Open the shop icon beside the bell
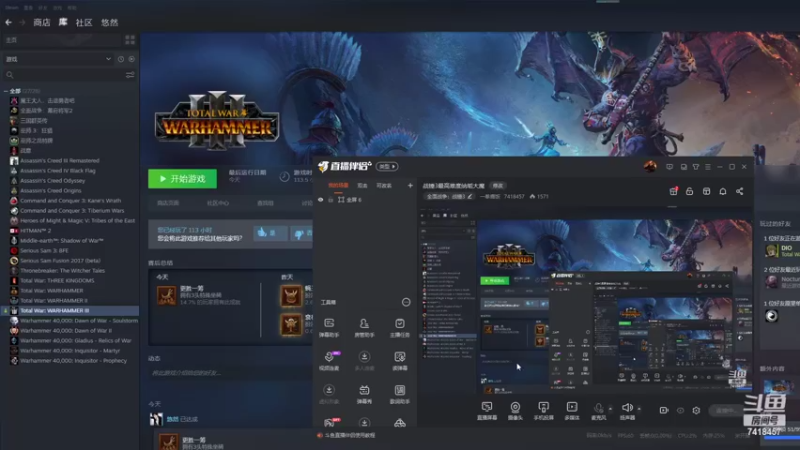800x450 pixels. (x=706, y=191)
